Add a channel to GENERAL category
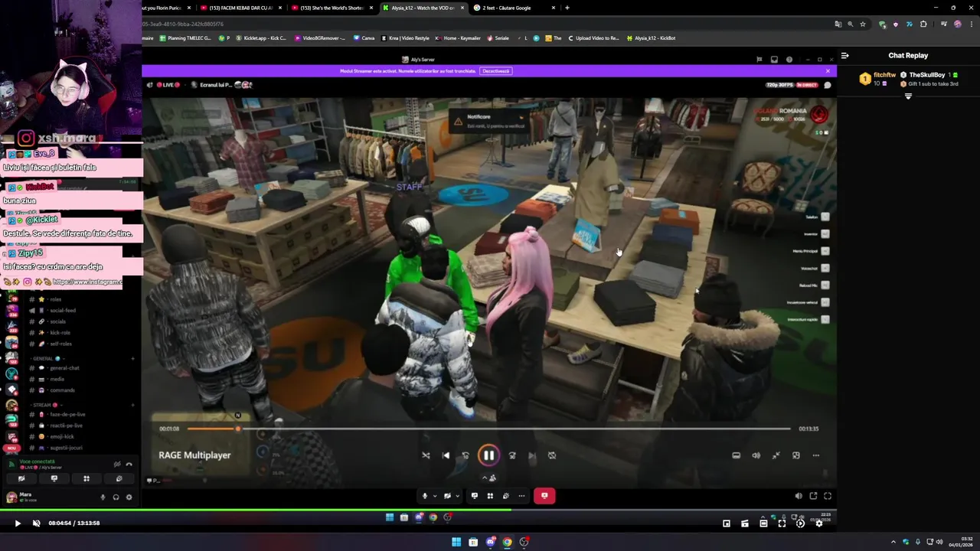The width and height of the screenshot is (980, 551). point(132,358)
